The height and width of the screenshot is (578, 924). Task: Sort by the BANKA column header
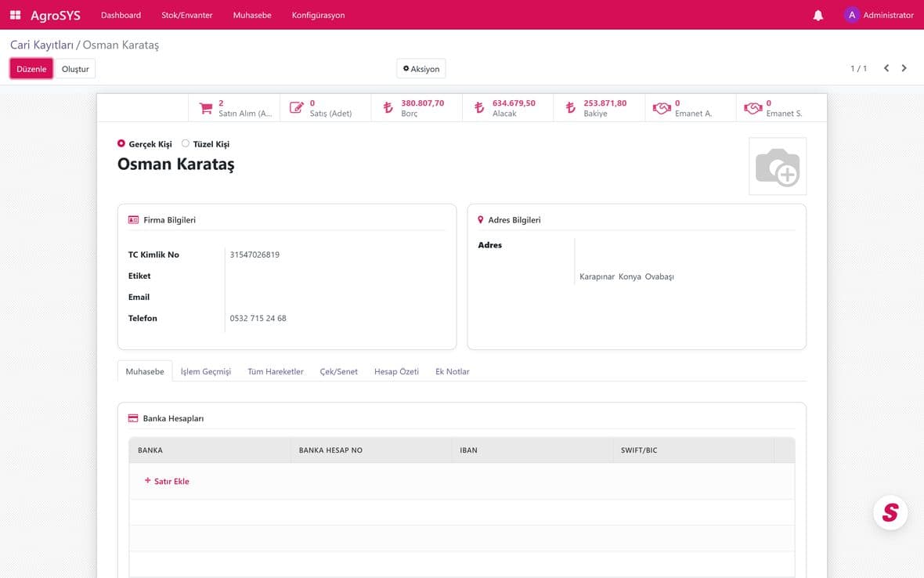coord(209,450)
